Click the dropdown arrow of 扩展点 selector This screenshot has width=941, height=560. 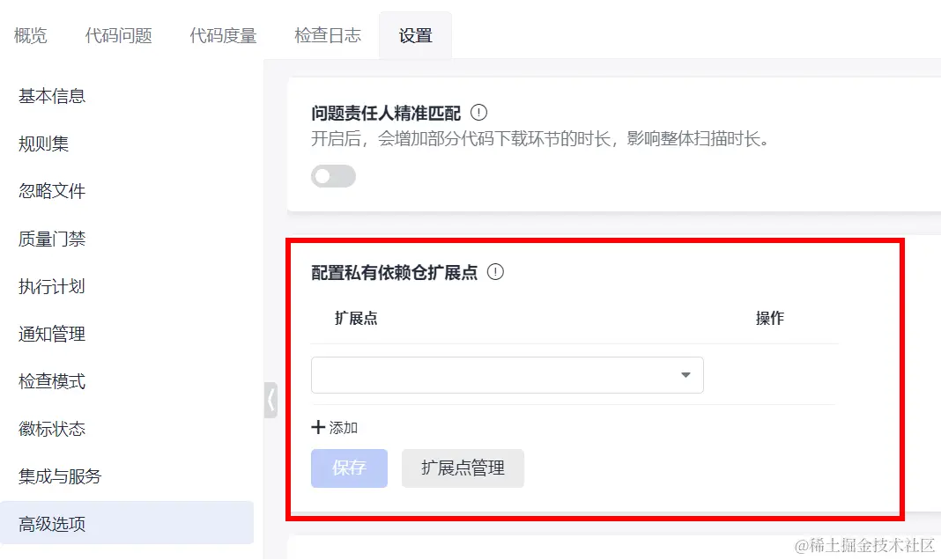[685, 375]
